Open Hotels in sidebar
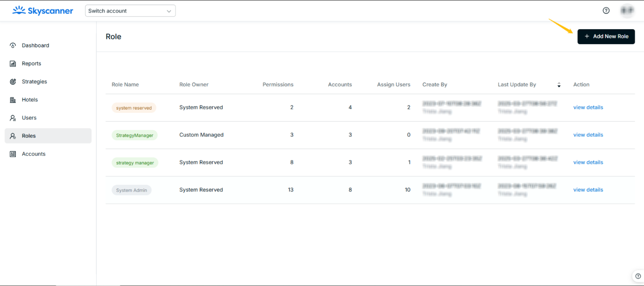Screen dimensions: 644x286 click(x=48, y=100)
